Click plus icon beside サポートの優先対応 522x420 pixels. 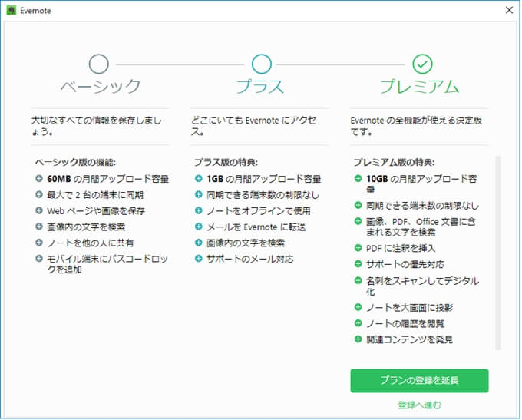[x=358, y=264]
